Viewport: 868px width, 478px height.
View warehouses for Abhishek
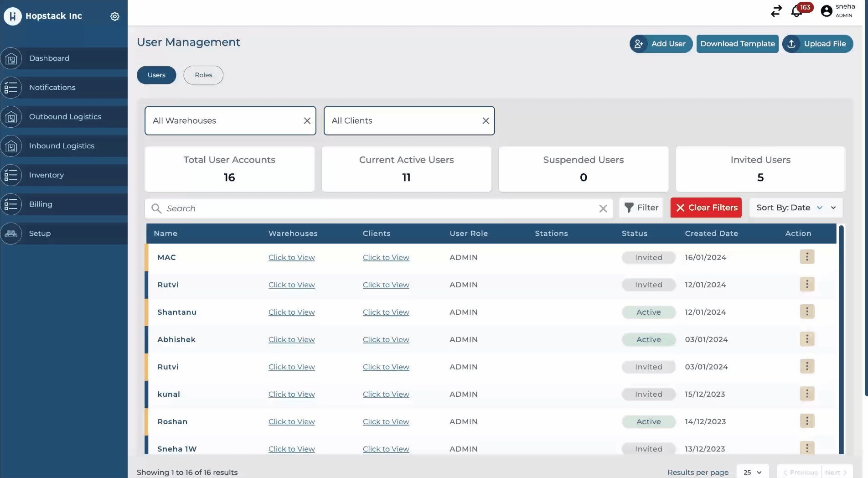tap(291, 340)
